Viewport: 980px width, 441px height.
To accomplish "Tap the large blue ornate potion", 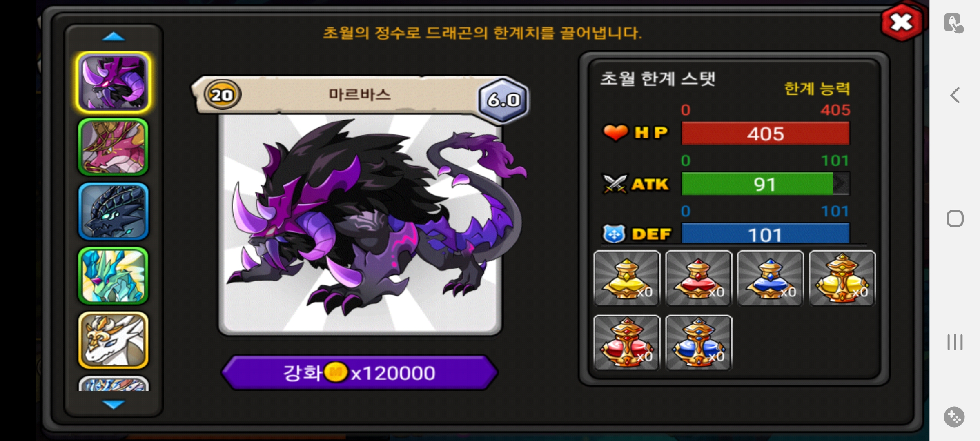I will [699, 342].
